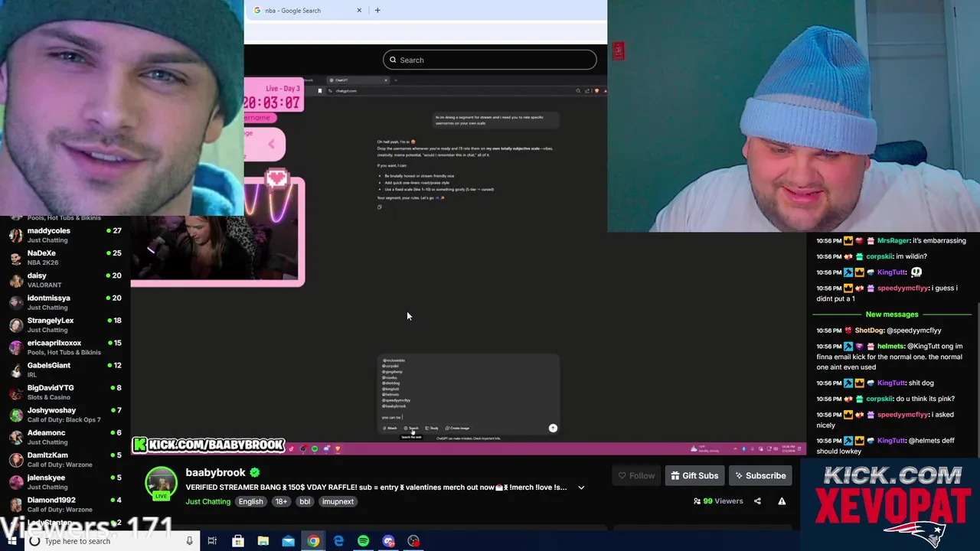Open Google Chrome from taskbar
Screen dimensions: 980x551
[313, 541]
